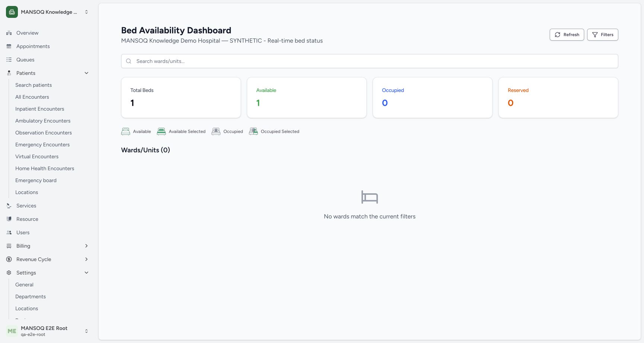644x343 pixels.
Task: Click the Total Beds card
Action: click(x=181, y=98)
